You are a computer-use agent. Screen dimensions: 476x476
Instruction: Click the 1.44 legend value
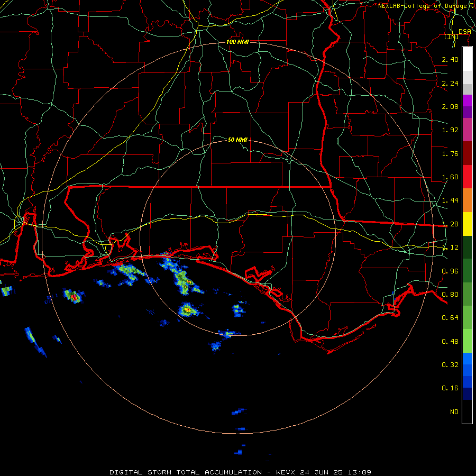[450, 200]
